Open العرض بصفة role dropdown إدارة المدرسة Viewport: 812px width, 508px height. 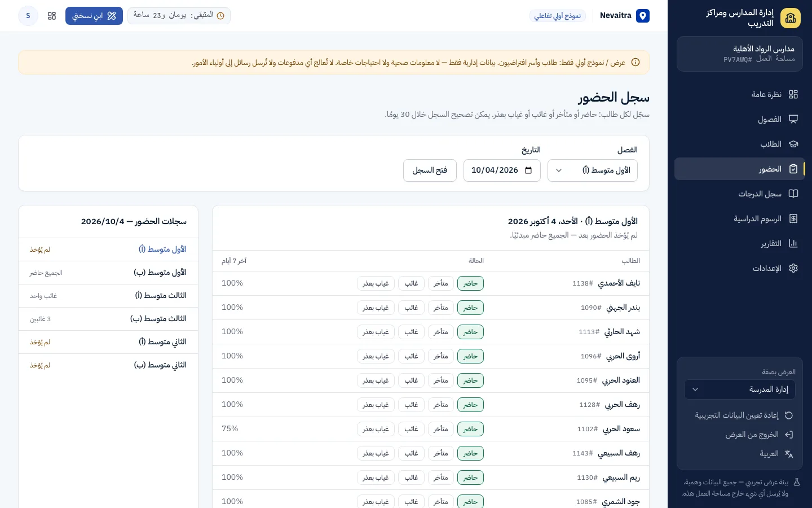point(740,389)
